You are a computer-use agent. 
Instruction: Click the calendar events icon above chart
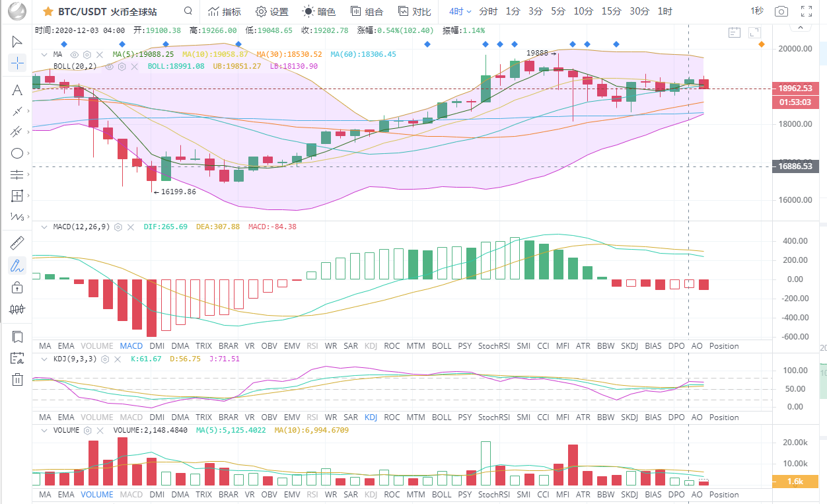735,32
